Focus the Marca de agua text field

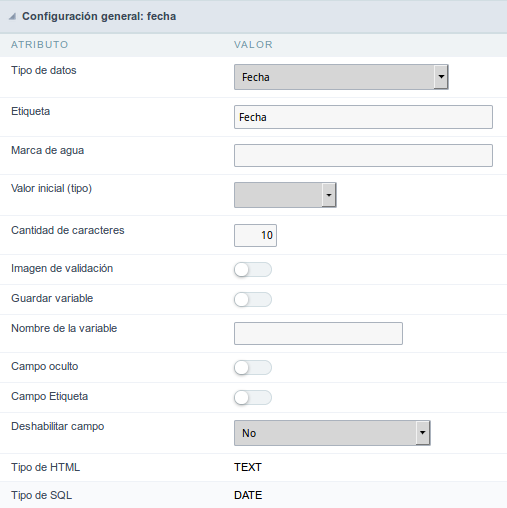tap(363, 155)
